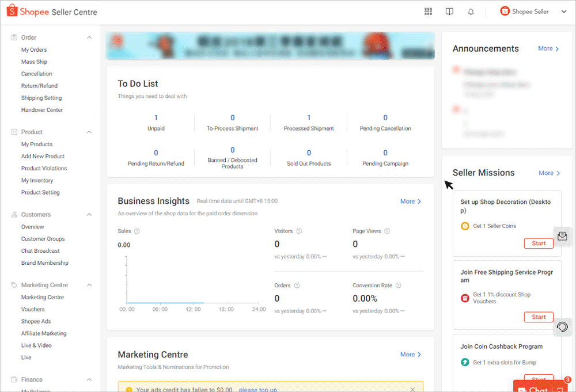The image size is (576, 392).
Task: Open the education hub book icon
Action: click(x=449, y=11)
